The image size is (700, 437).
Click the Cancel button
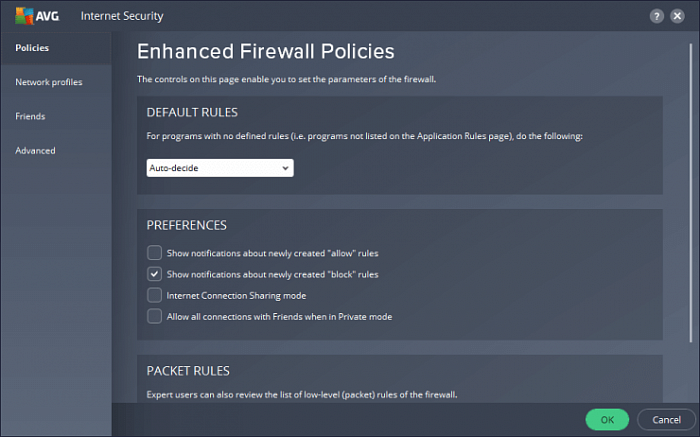(666, 420)
